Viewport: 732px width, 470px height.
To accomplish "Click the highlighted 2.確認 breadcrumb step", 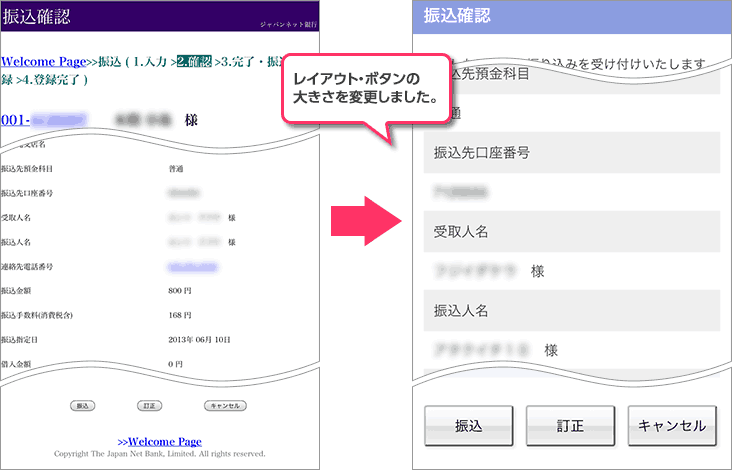I will pos(195,62).
